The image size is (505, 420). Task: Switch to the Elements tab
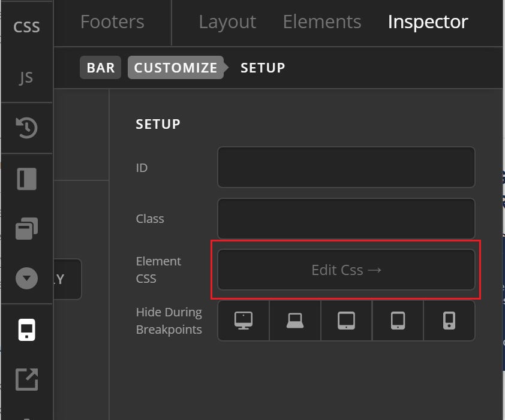point(322,22)
